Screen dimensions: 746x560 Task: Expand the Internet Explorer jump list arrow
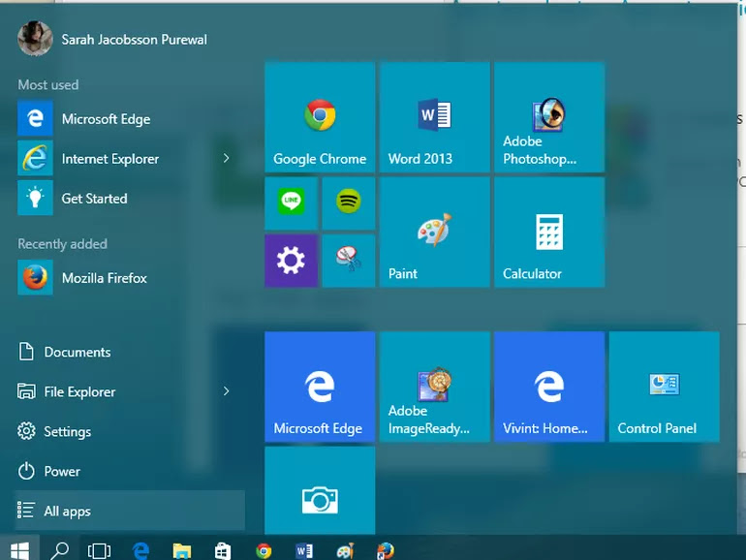tap(227, 158)
